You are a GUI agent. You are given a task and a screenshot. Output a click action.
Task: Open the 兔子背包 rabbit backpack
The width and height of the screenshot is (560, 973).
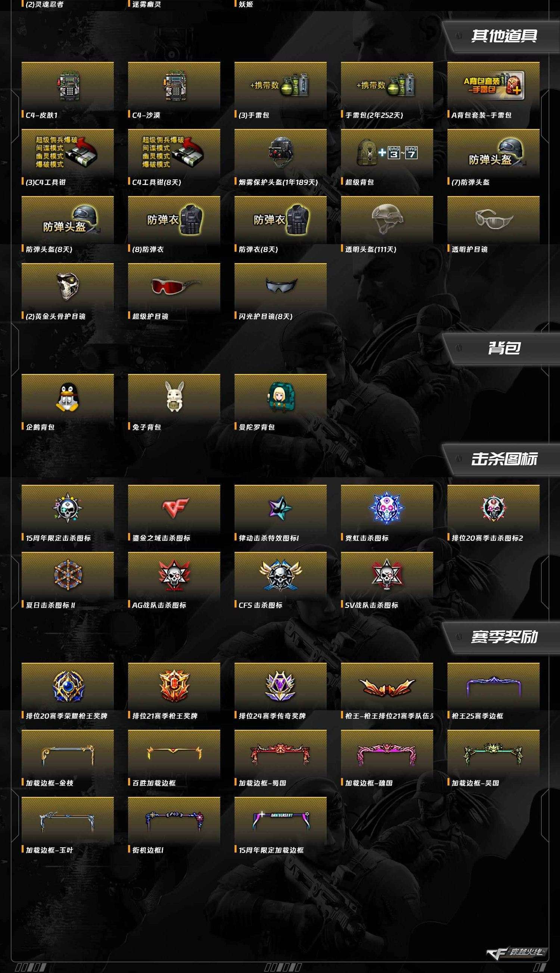pyautogui.click(x=174, y=397)
